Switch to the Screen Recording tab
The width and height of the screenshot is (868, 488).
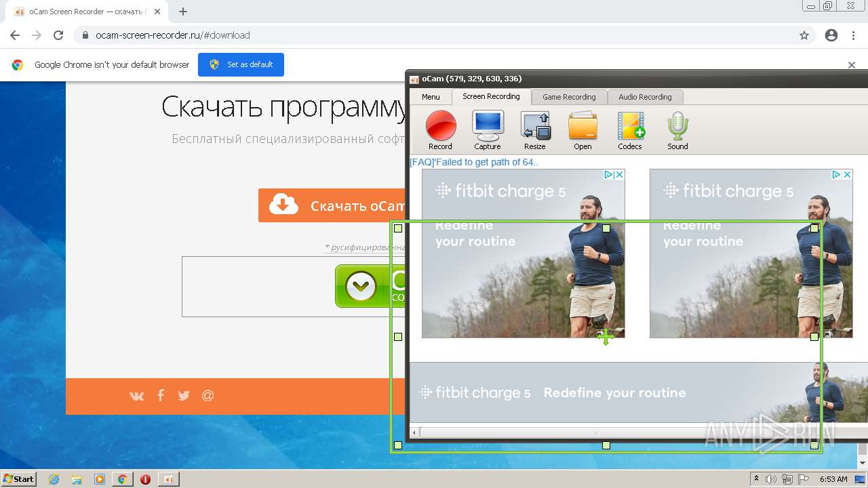491,96
